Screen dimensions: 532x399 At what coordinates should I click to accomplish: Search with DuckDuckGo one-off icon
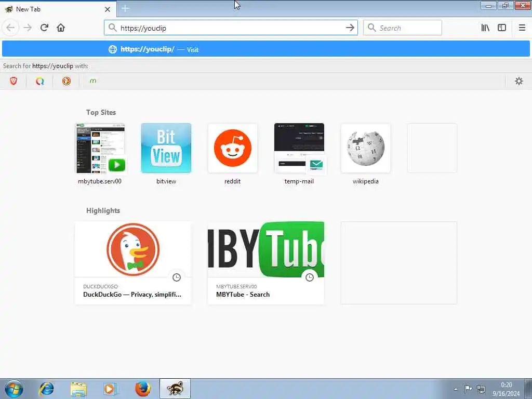click(66, 81)
